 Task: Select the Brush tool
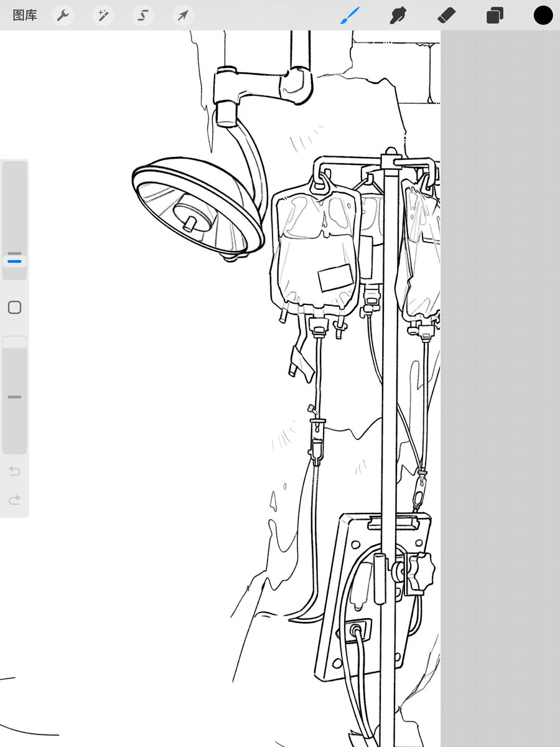(350, 16)
